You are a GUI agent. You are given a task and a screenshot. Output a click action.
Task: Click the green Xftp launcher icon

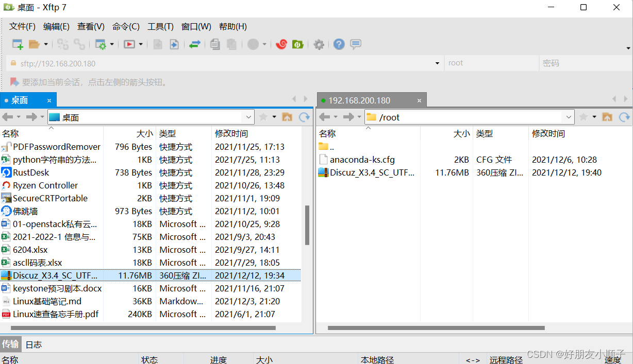pos(297,45)
